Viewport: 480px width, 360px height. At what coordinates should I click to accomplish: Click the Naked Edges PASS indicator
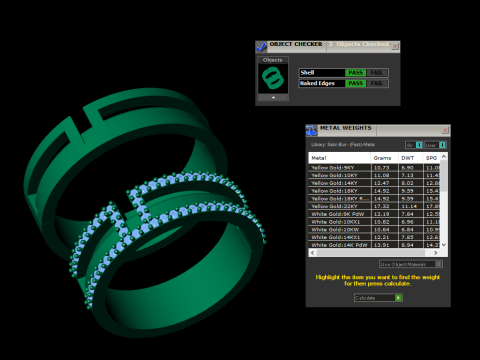click(355, 83)
